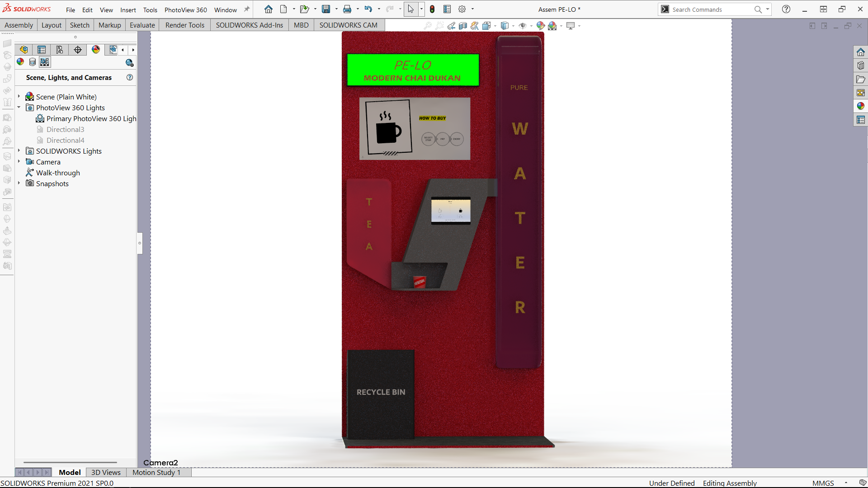Click the Rebuild traffic light icon
This screenshot has width=868, height=488.
pos(432,9)
